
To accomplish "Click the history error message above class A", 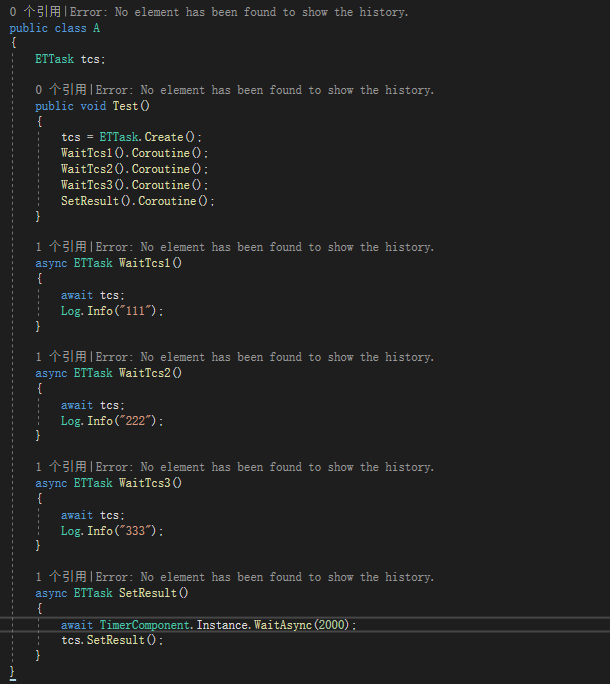I will tap(239, 12).
